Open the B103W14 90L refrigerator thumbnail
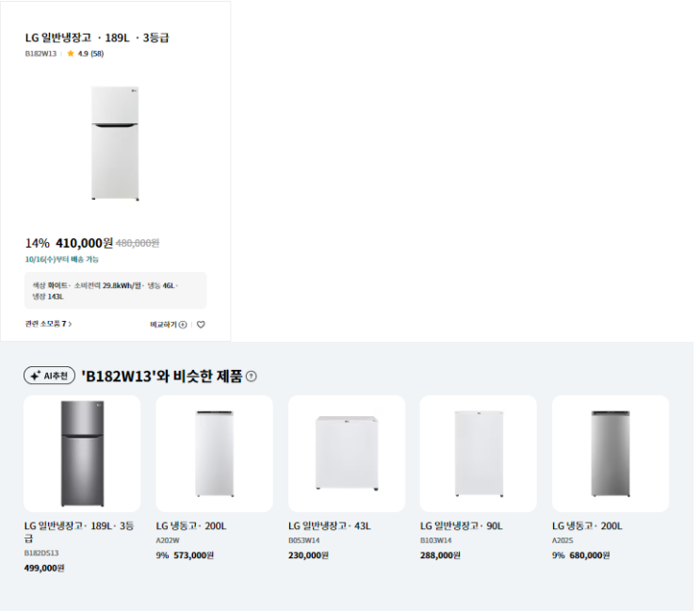Screen dimensions: 700x611 479,454
